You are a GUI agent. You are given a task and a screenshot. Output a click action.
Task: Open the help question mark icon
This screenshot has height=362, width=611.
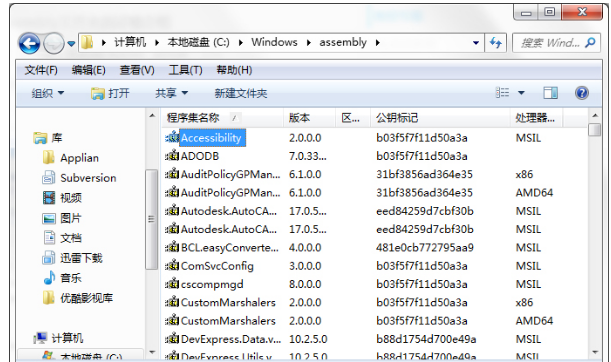581,93
